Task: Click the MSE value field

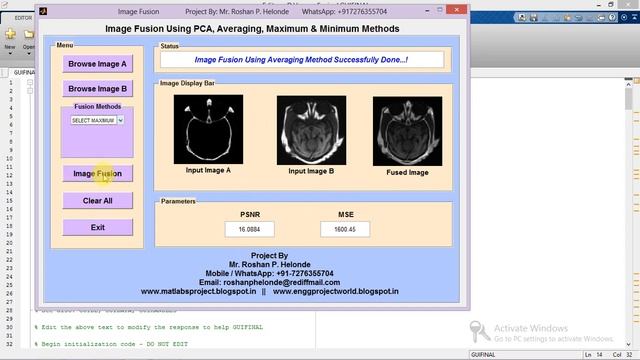Action: click(x=345, y=229)
